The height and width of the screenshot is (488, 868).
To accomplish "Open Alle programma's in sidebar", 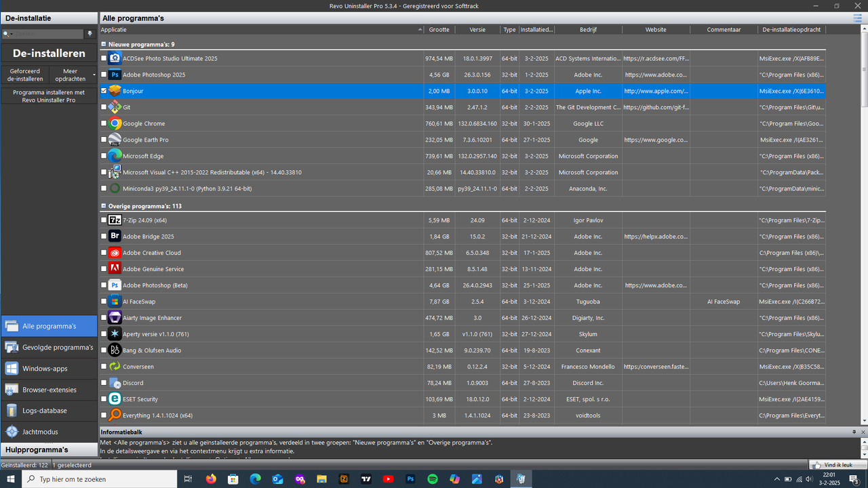I will [x=49, y=326].
